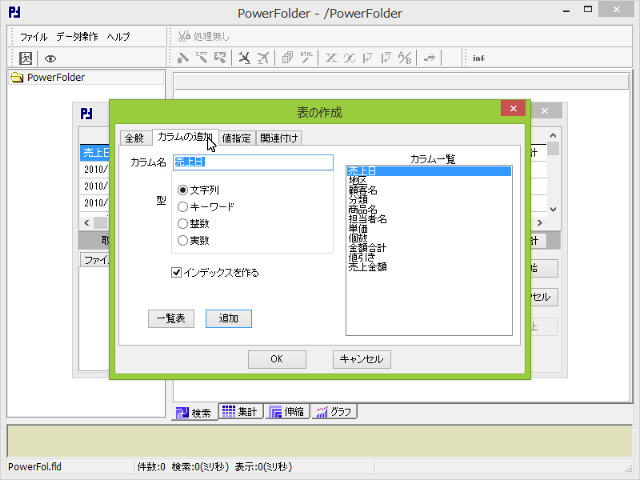Image resolution: width=640 pixels, height=480 pixels.
Task: Open the ファイル menu
Action: [x=34, y=37]
